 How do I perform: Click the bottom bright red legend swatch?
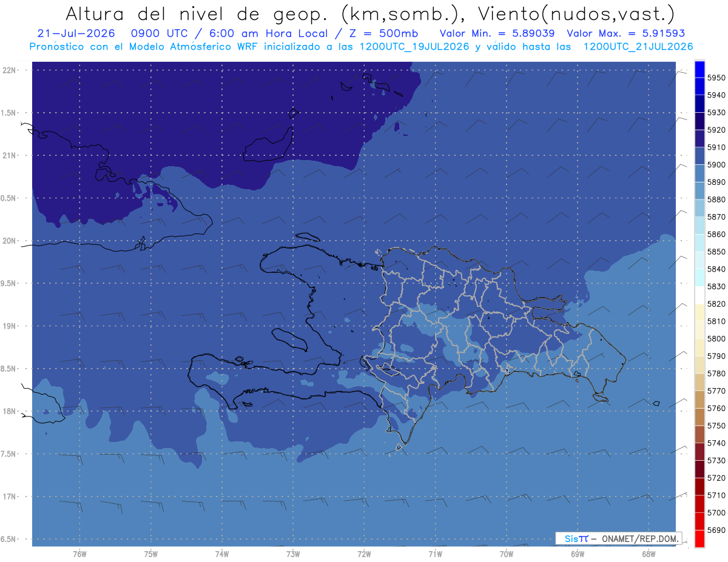(699, 538)
